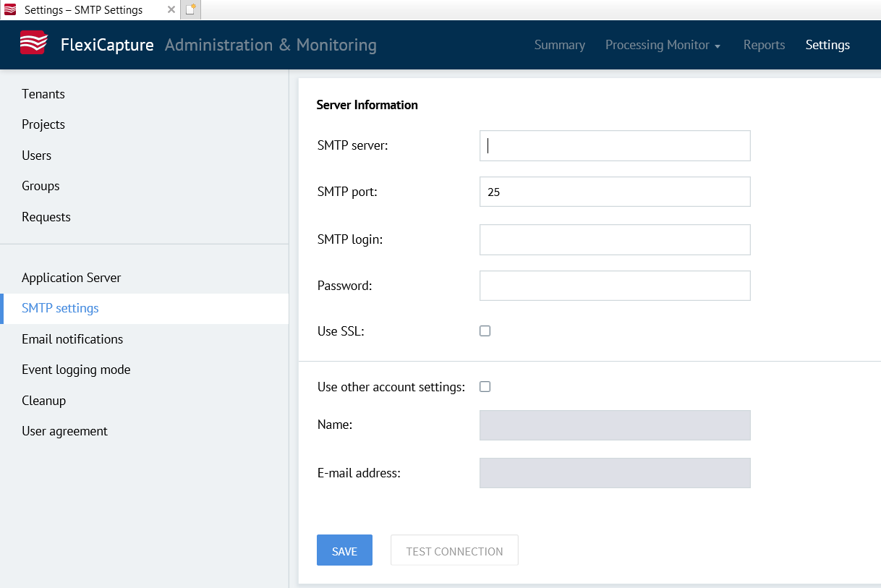Click the greyed-out Name field
Viewport: 881px width, 588px height.
click(615, 425)
